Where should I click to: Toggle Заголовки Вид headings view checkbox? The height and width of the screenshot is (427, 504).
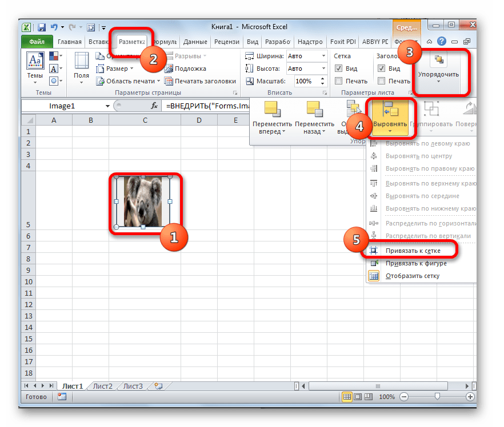click(381, 68)
